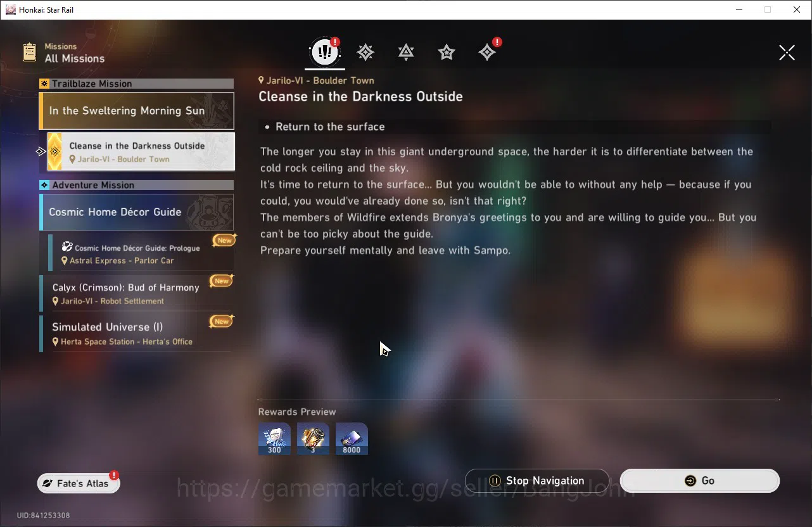Click the New badge on Cosmic Home Décor Prologue

click(224, 240)
